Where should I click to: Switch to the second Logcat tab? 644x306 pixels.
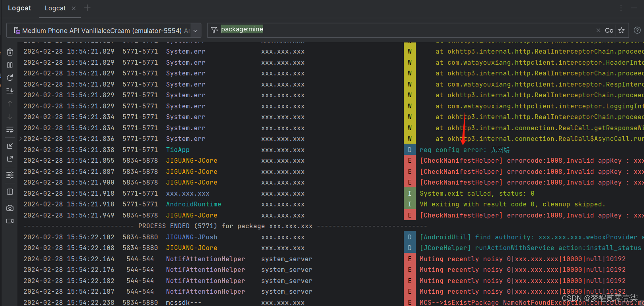55,8
